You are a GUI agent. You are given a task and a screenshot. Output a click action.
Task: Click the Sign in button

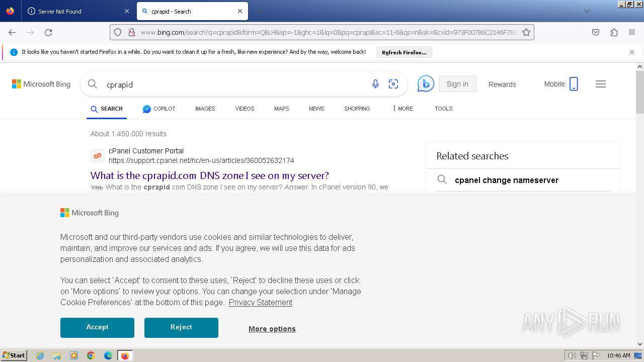click(457, 84)
